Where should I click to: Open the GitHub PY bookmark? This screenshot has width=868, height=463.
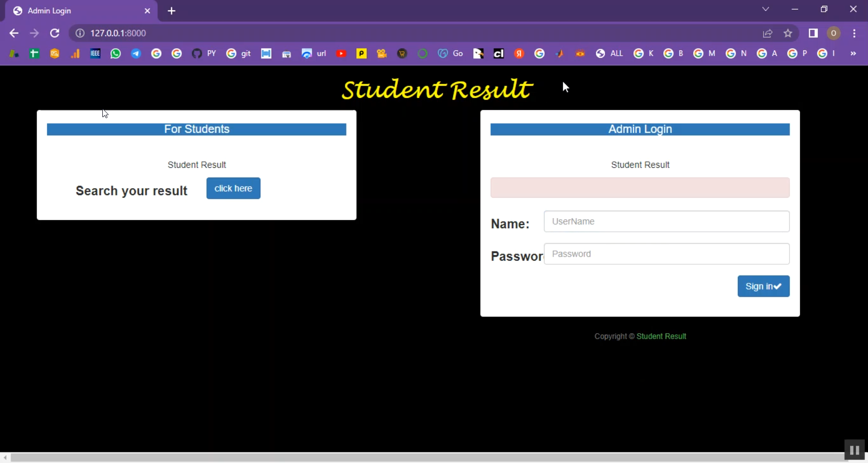pos(204,54)
